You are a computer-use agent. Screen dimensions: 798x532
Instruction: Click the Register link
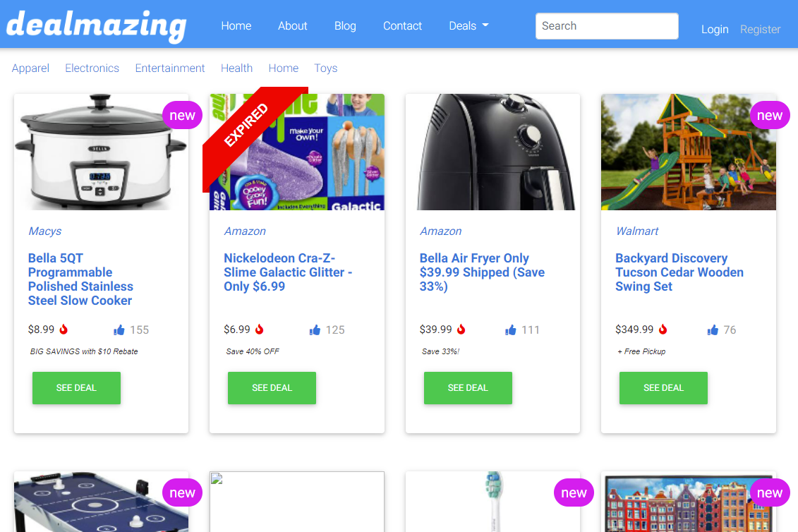coord(760,30)
